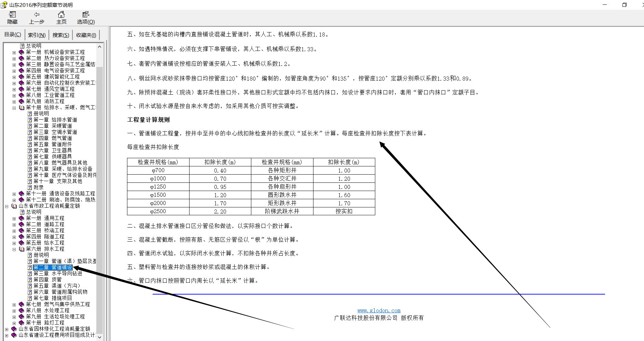
Task: Click book icon of 第七册 通风空调工程
Action: (x=22, y=89)
